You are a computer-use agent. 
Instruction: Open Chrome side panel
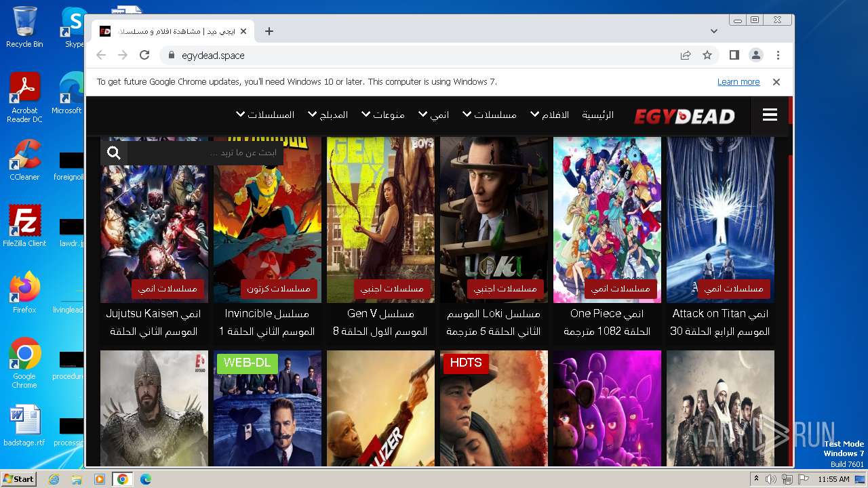click(734, 56)
